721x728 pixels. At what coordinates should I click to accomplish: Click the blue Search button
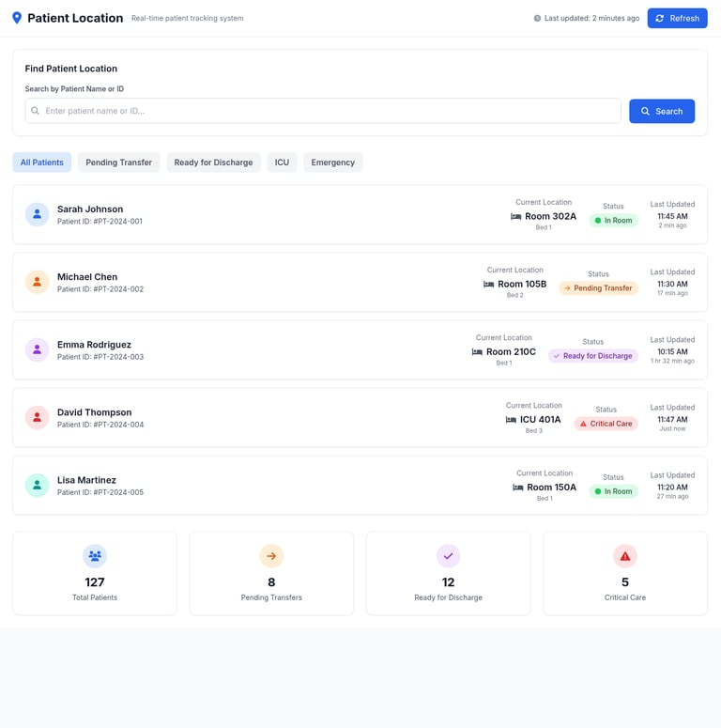[662, 111]
